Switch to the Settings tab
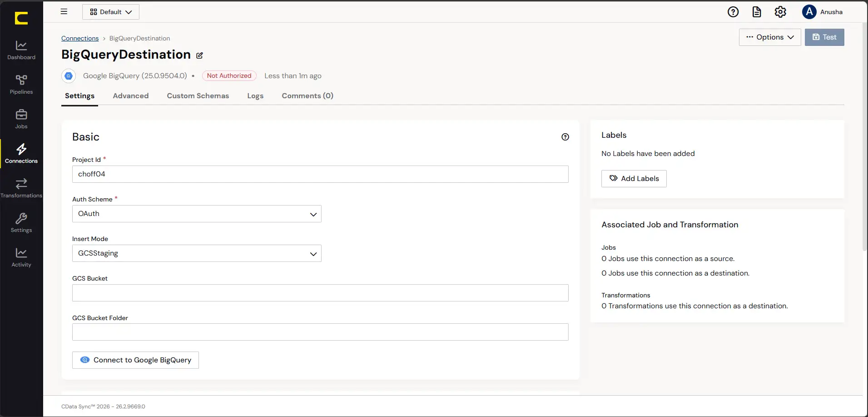Image resolution: width=868 pixels, height=417 pixels. 79,96
